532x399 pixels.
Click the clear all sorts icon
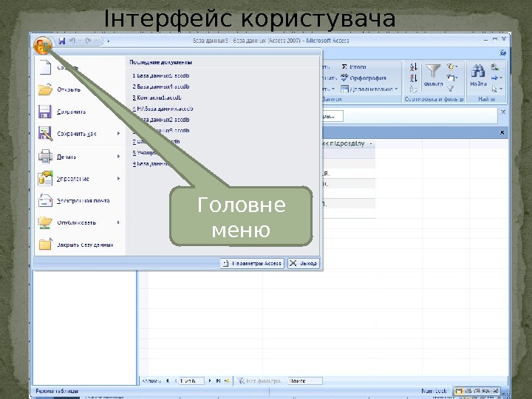click(x=413, y=89)
